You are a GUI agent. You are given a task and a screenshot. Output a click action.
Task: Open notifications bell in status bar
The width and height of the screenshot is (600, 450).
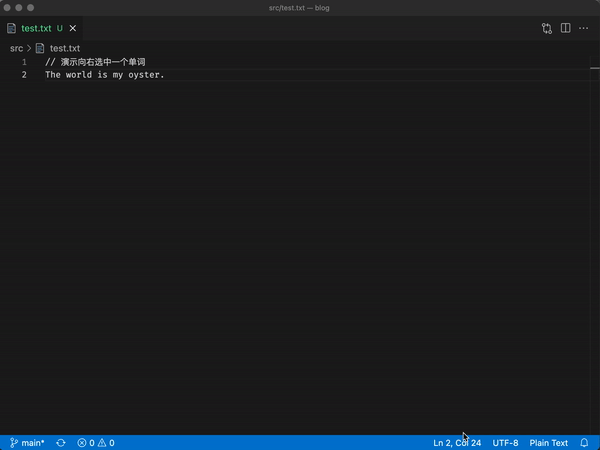(x=584, y=443)
